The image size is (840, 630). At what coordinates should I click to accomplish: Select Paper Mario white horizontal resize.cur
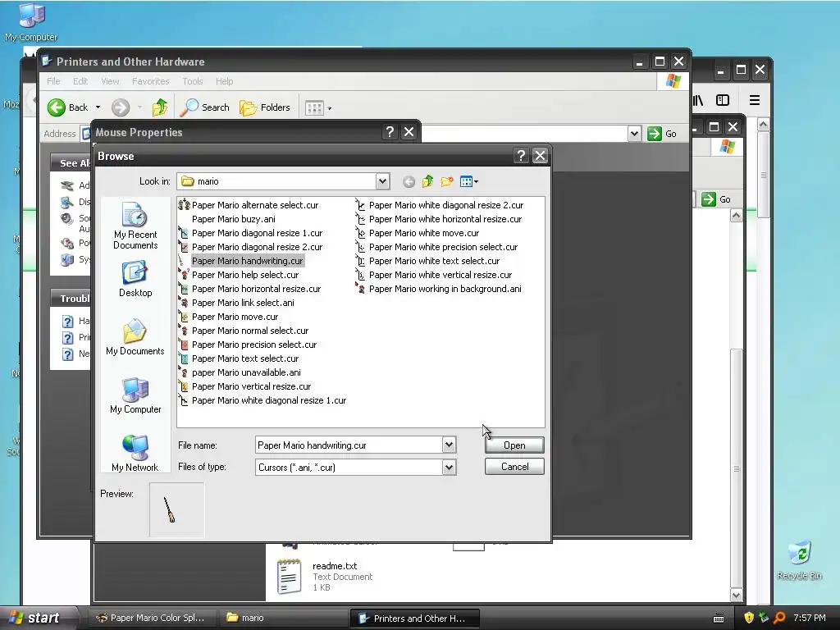439,219
